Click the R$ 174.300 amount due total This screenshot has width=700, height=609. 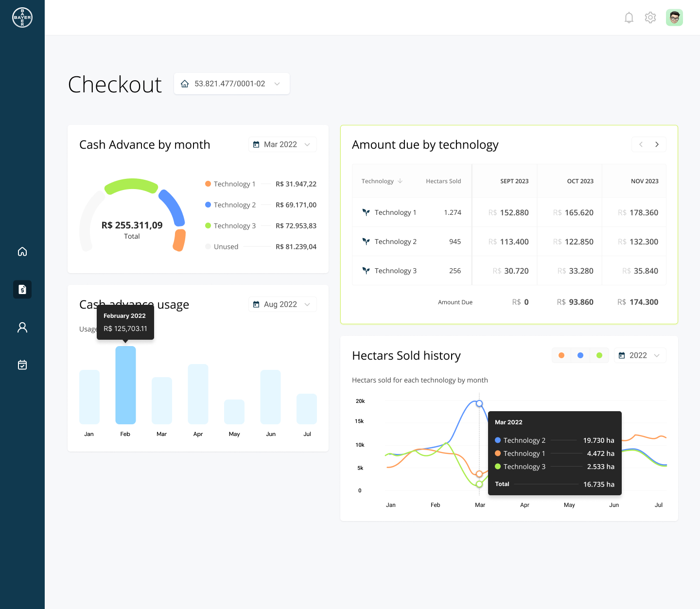(x=638, y=302)
